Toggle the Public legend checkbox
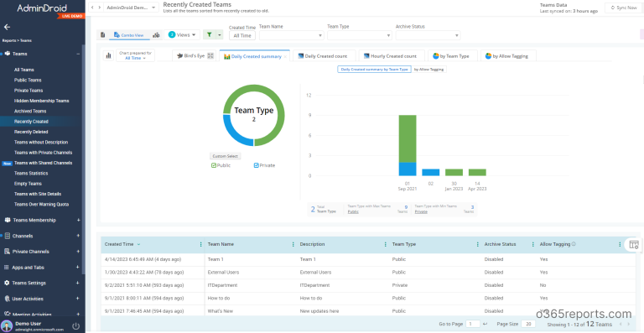The image size is (644, 333). (x=214, y=165)
